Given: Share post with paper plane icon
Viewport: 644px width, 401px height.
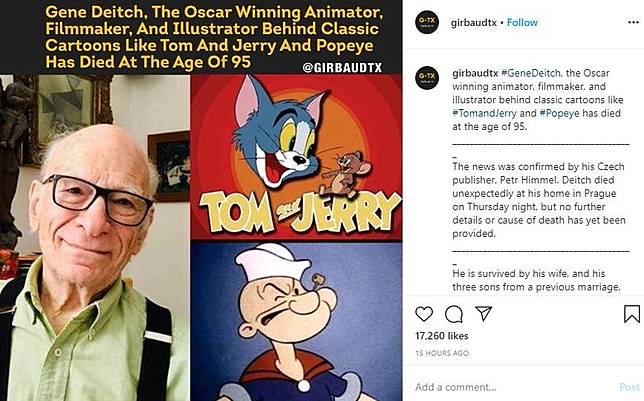Looking at the screenshot, I should 488,315.
